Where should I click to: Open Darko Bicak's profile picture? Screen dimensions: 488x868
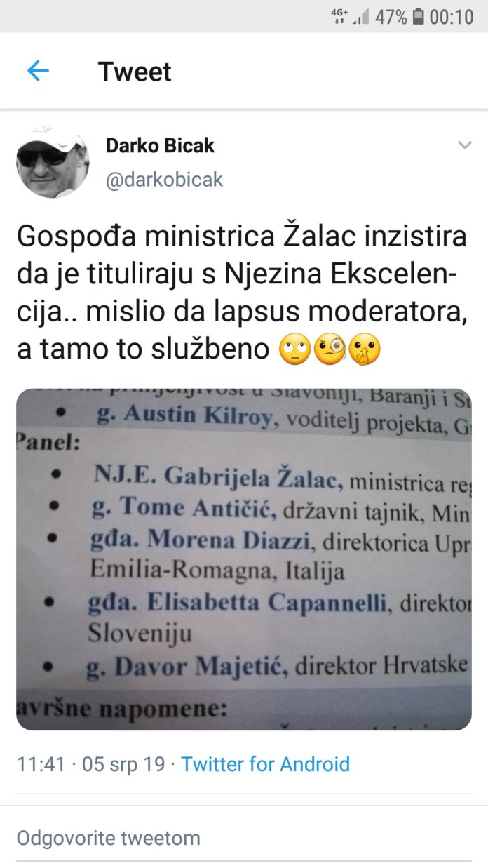pyautogui.click(x=53, y=161)
